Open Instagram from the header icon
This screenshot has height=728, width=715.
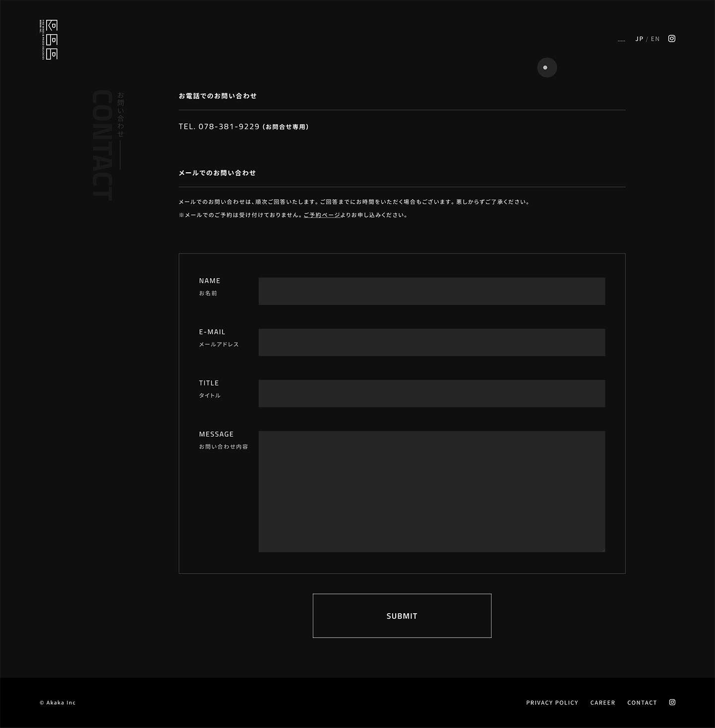[672, 39]
